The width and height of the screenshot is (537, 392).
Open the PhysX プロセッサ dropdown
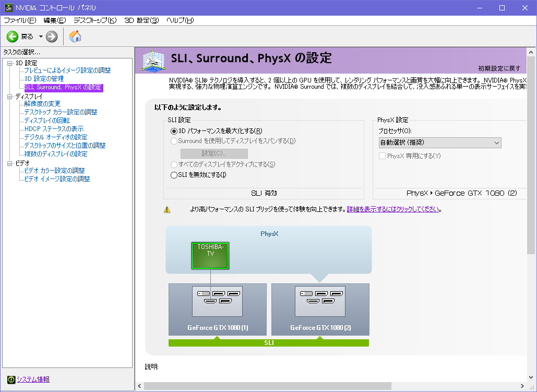click(440, 142)
